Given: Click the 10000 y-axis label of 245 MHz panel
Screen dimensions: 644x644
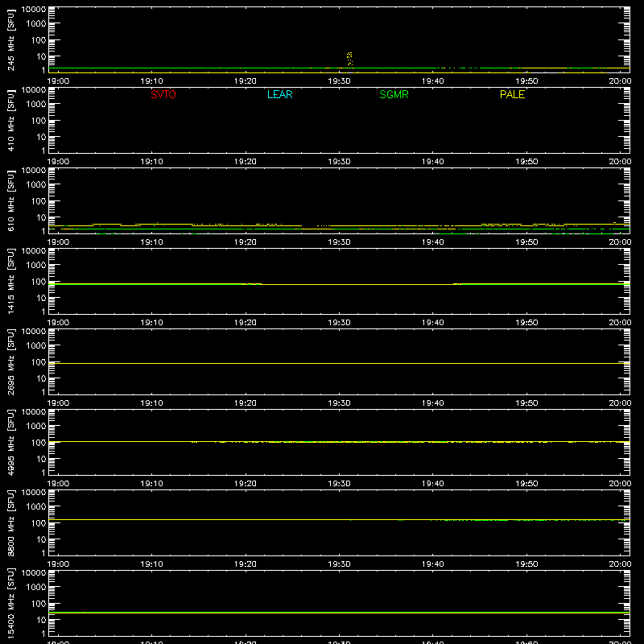Looking at the screenshot, I should coord(34,10).
